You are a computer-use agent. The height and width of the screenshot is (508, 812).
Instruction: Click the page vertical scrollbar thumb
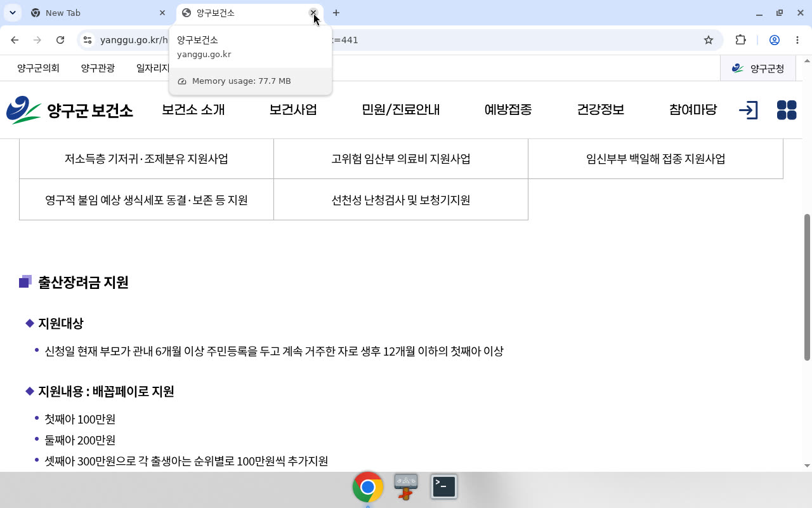pos(807,287)
